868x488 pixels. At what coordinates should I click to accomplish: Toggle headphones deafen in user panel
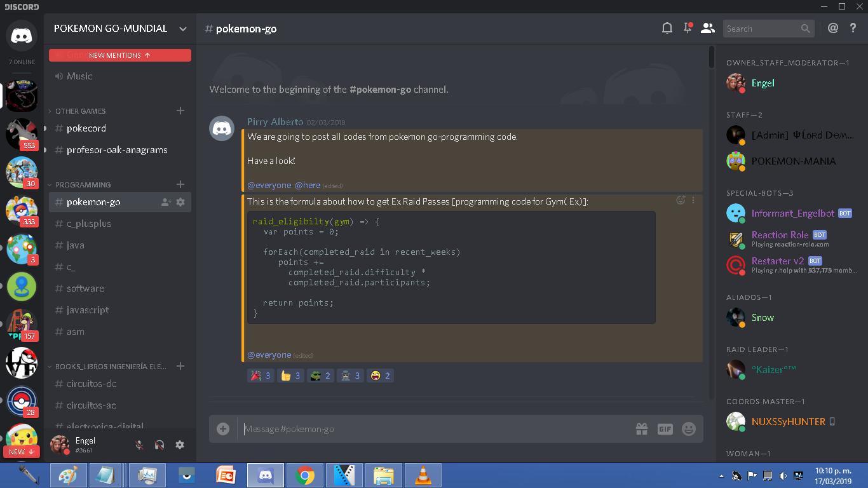pos(159,445)
